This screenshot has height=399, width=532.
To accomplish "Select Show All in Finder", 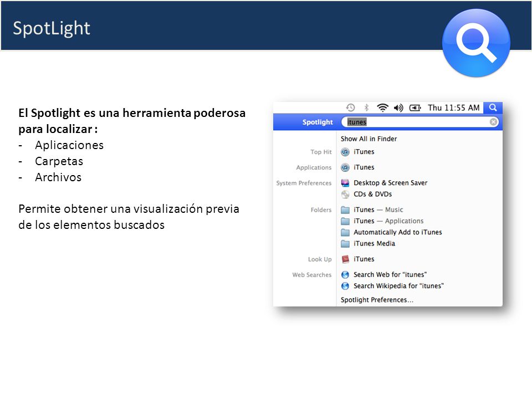I will point(369,139).
